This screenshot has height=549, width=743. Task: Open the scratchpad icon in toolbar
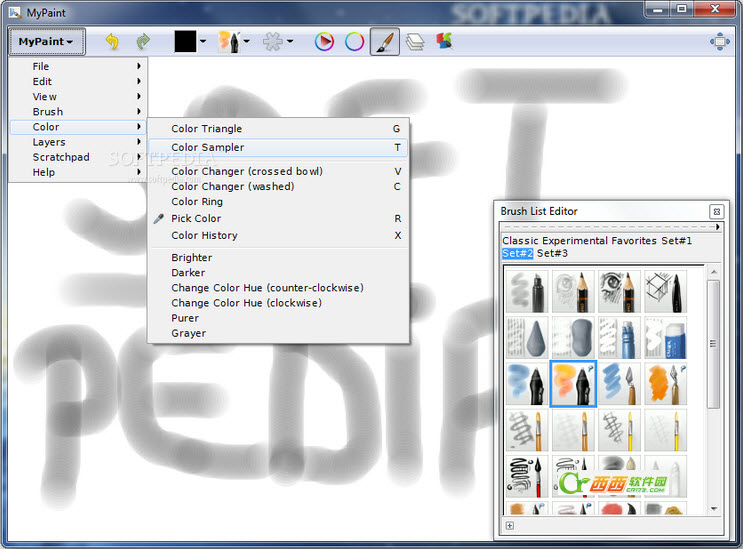[x=444, y=41]
